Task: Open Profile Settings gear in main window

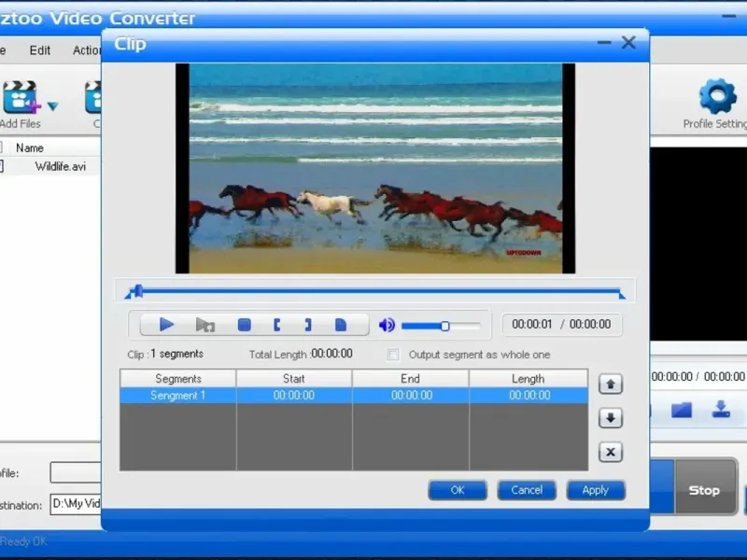Action: (x=717, y=96)
